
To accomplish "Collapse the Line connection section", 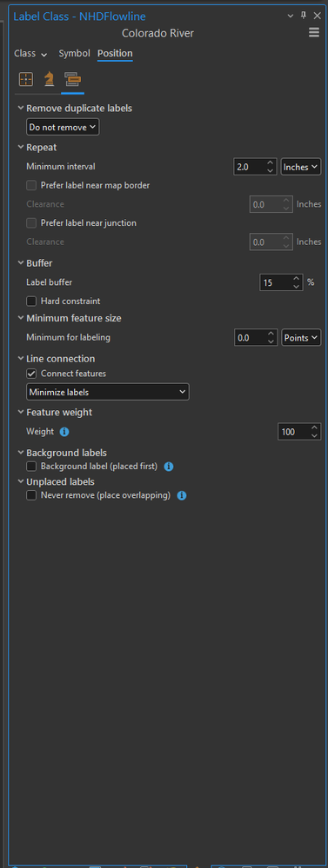I will 21,359.
